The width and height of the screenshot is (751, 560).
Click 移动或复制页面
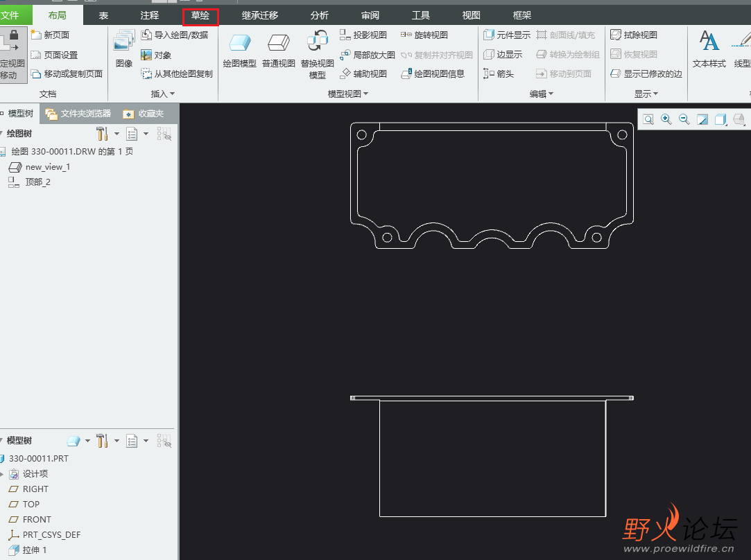click(67, 73)
